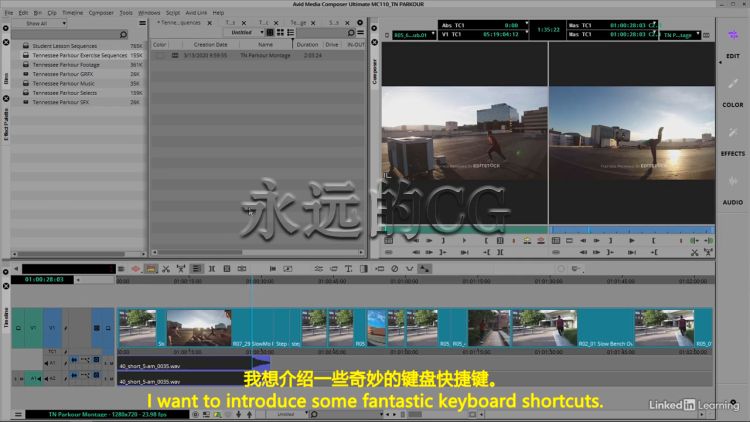The image size is (750, 422).
Task: Switch bin to script view icon
Action: pos(291,33)
